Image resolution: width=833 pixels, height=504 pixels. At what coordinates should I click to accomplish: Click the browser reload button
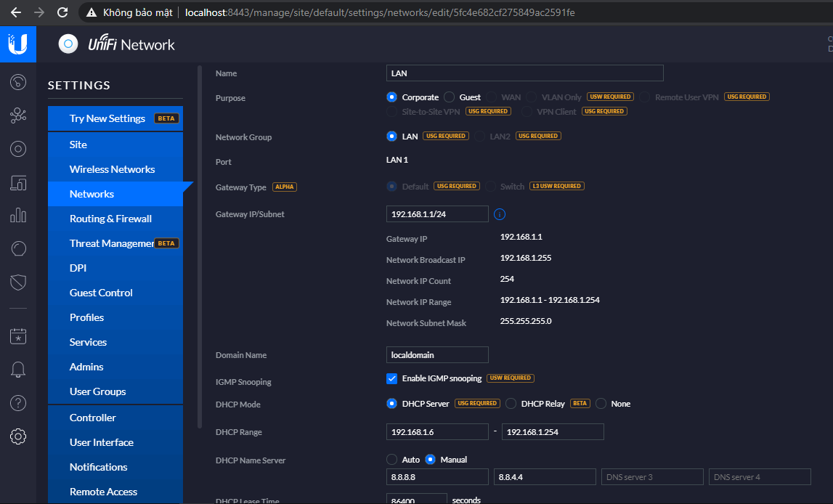click(x=62, y=12)
